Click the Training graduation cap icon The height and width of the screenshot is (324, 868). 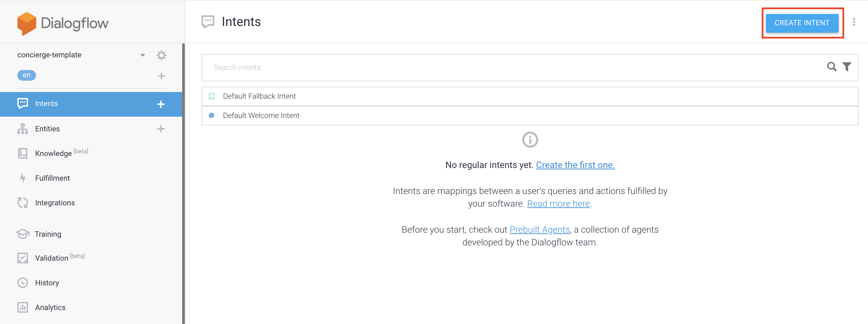point(23,233)
